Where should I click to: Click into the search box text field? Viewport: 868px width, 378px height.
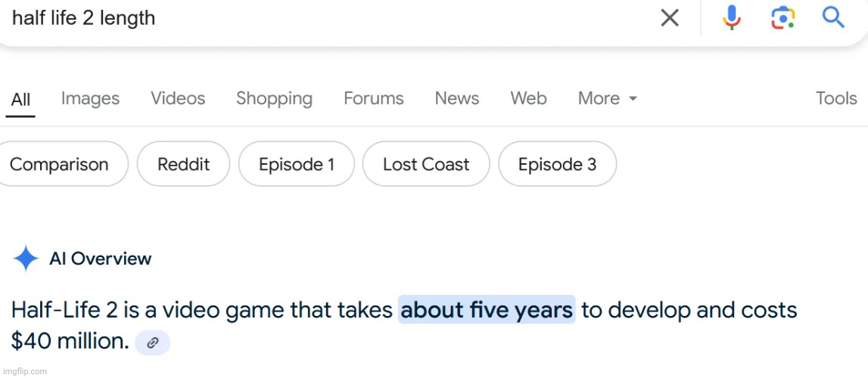coord(332,18)
